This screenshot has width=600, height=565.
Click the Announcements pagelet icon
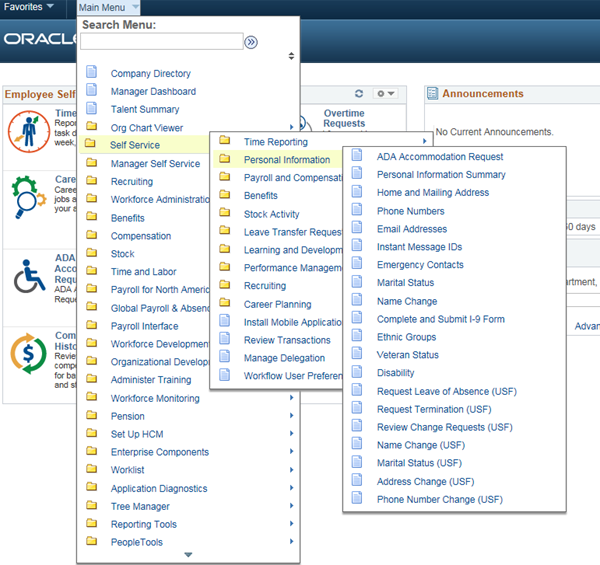pyautogui.click(x=432, y=94)
